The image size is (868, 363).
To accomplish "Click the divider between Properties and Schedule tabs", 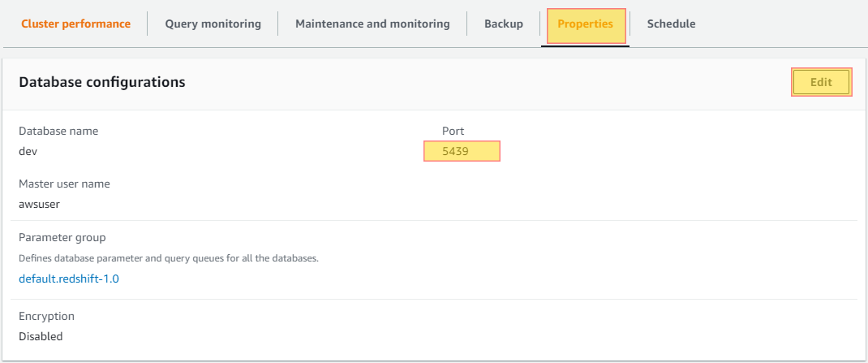I will pos(630,24).
